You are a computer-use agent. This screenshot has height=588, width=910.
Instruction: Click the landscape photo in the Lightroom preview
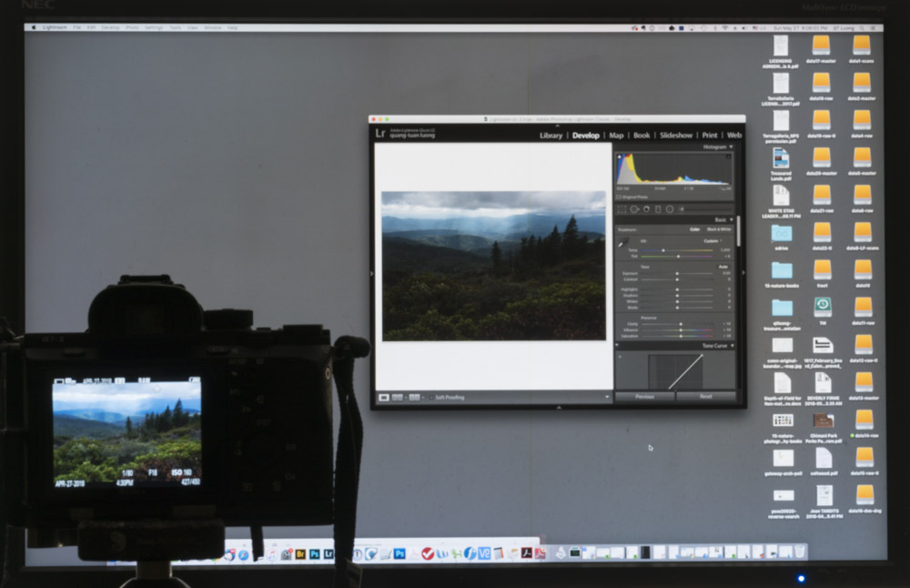493,266
